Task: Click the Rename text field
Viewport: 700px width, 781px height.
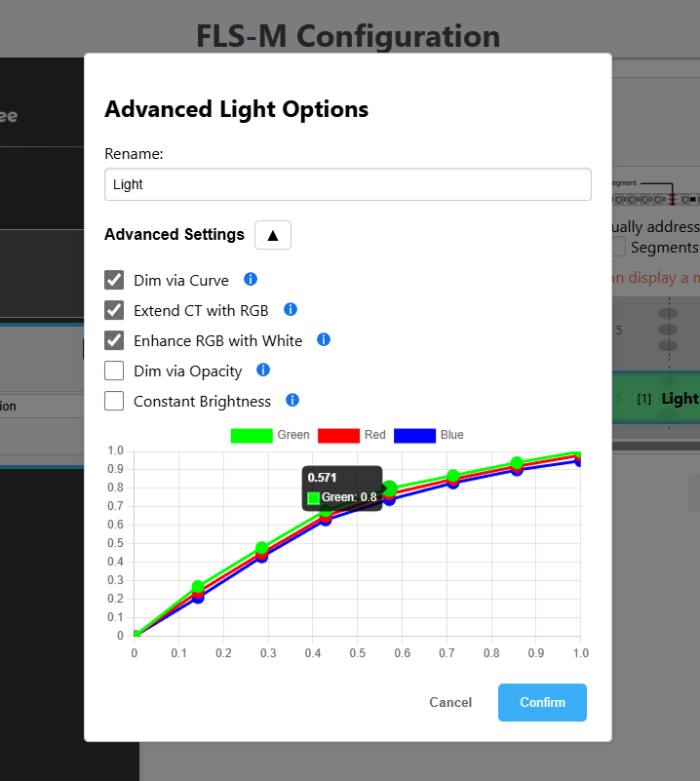Action: [348, 184]
